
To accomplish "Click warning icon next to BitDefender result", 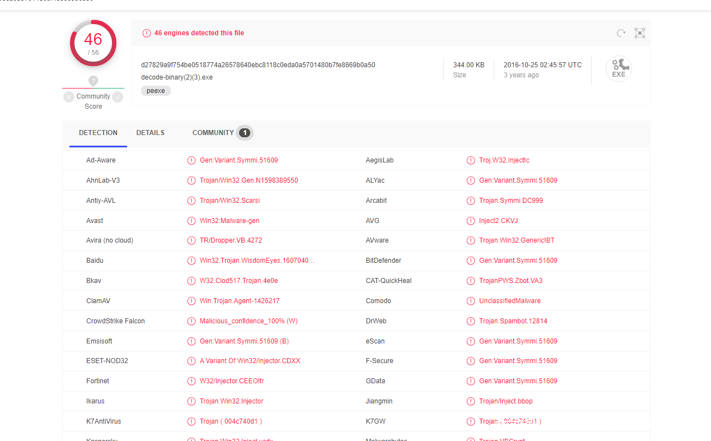I will click(471, 261).
